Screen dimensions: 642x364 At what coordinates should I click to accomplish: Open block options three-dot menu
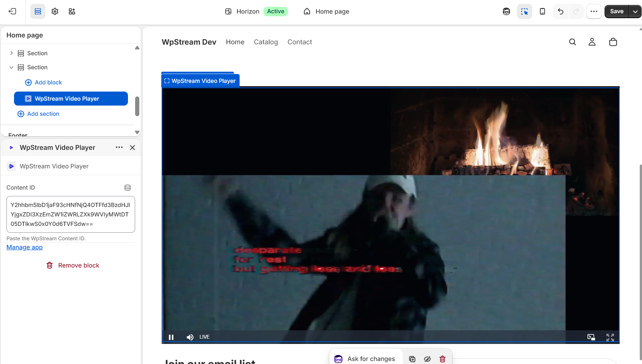click(119, 148)
